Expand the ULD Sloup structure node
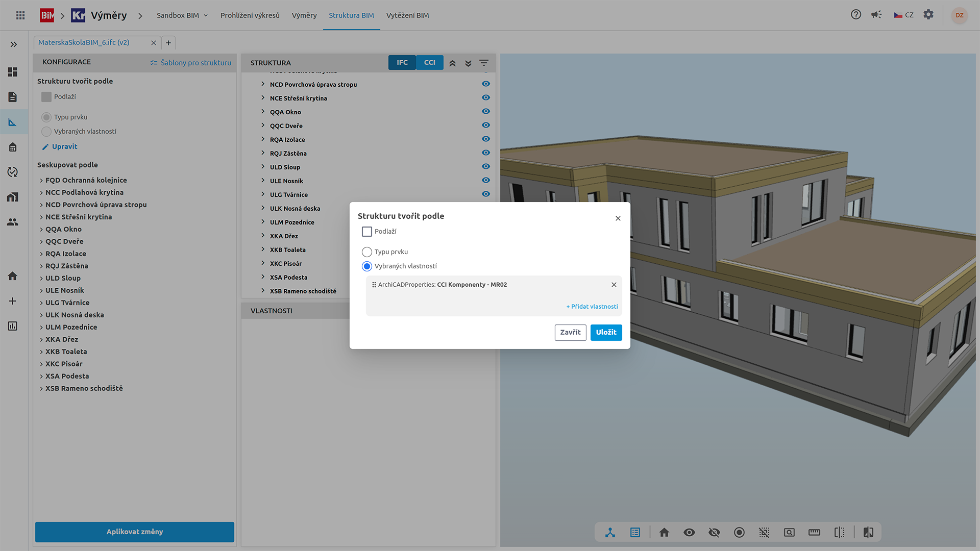Screen dimensions: 980x551 (x=263, y=167)
